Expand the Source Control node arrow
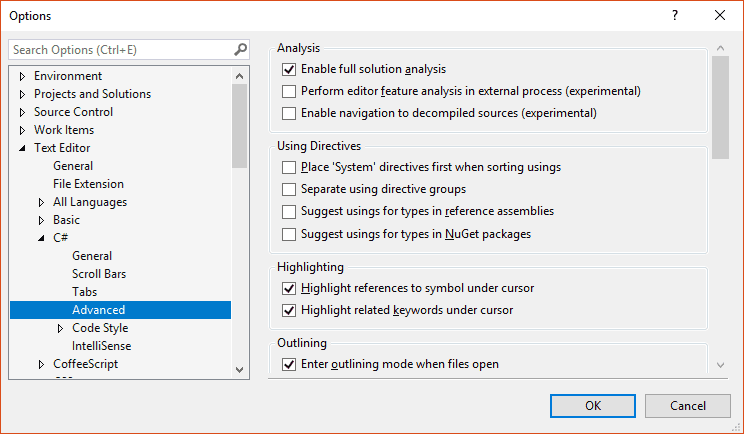 (22, 112)
